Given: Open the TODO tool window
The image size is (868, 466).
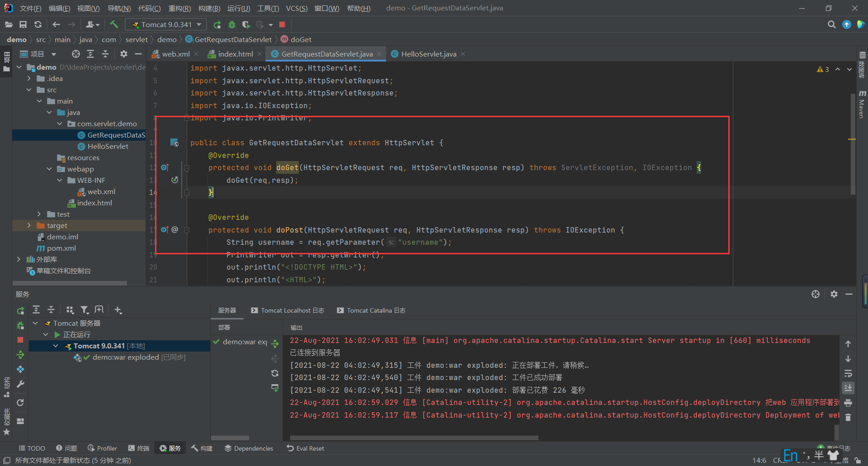Looking at the screenshot, I should pyautogui.click(x=32, y=448).
